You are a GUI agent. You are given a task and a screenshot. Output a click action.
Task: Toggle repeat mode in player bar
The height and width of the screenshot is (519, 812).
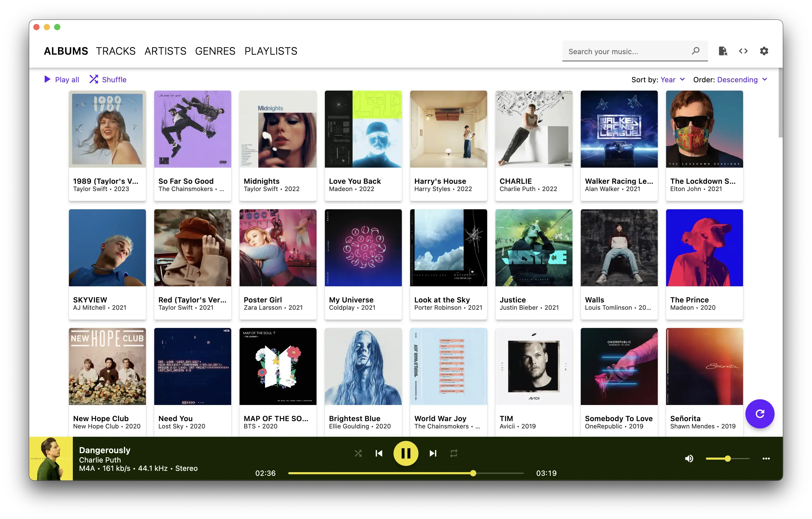tap(454, 453)
